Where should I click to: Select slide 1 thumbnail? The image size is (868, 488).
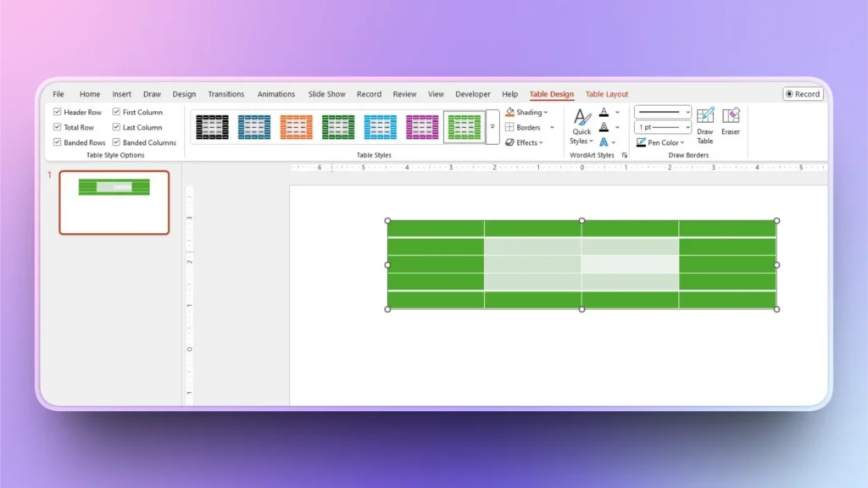click(114, 202)
